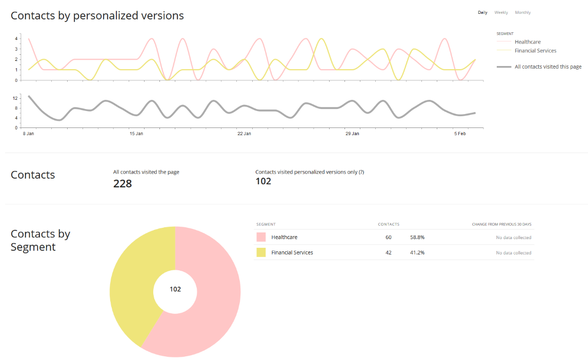Click the pink Healthcare swatch in segment table
Image resolution: width=588 pixels, height=364 pixels.
[261, 237]
